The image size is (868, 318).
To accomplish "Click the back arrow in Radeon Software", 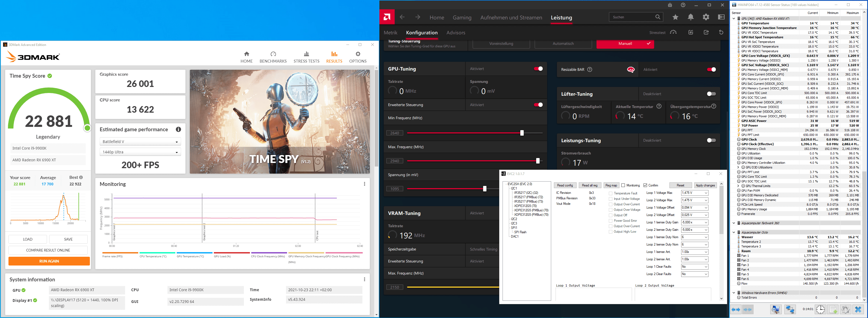I will coord(402,17).
